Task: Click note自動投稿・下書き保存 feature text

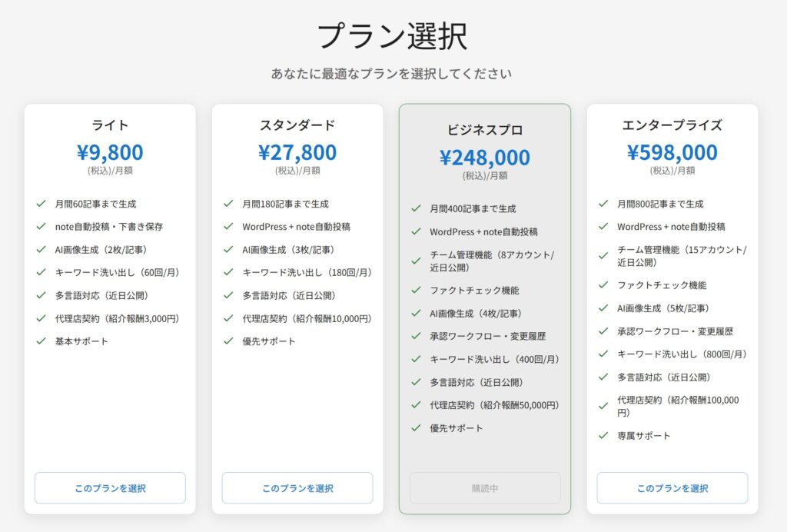Action: [108, 227]
